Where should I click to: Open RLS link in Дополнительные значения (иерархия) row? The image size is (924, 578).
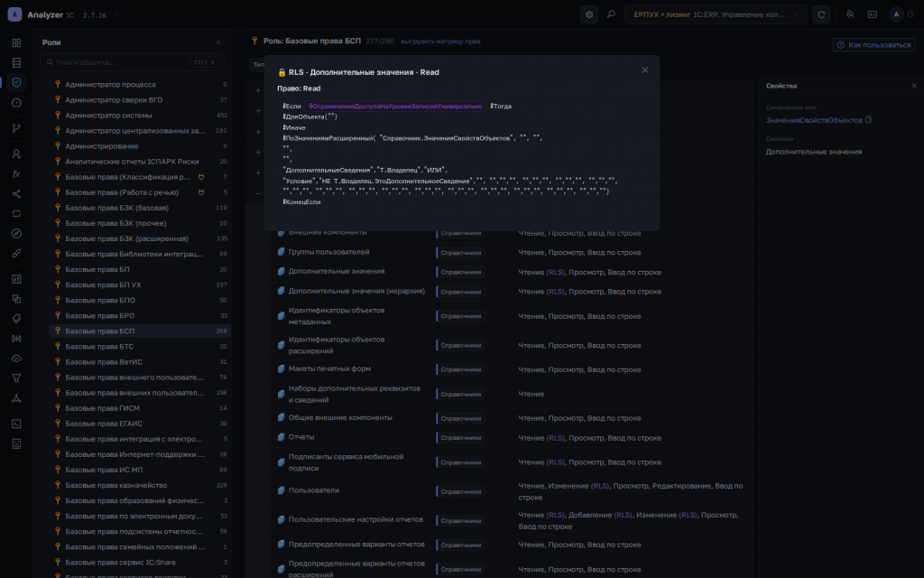pyautogui.click(x=555, y=292)
